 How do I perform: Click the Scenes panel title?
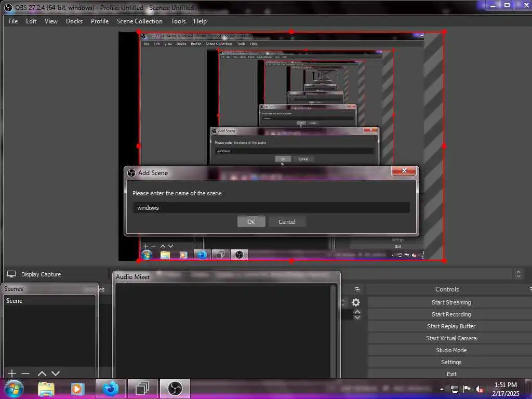tap(14, 289)
